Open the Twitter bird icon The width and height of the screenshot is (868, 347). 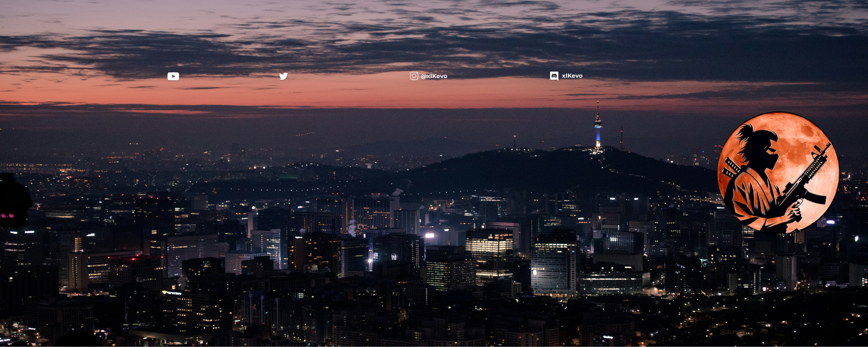tap(284, 76)
